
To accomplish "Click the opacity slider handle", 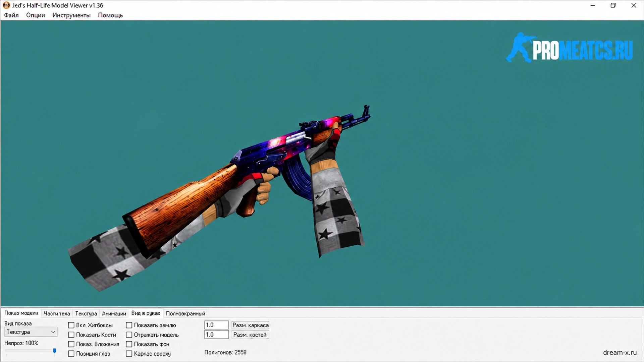I will click(54, 351).
